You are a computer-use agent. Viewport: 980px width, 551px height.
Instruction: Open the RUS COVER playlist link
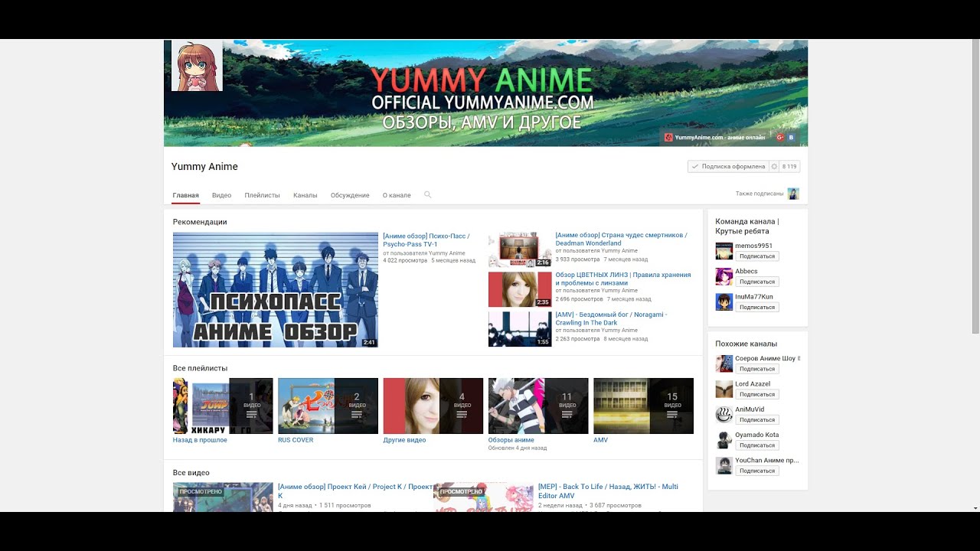(x=296, y=440)
